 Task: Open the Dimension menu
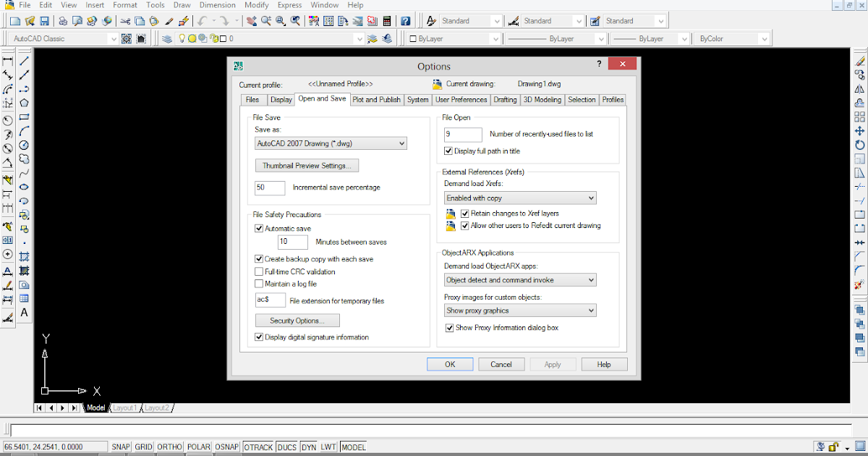218,5
